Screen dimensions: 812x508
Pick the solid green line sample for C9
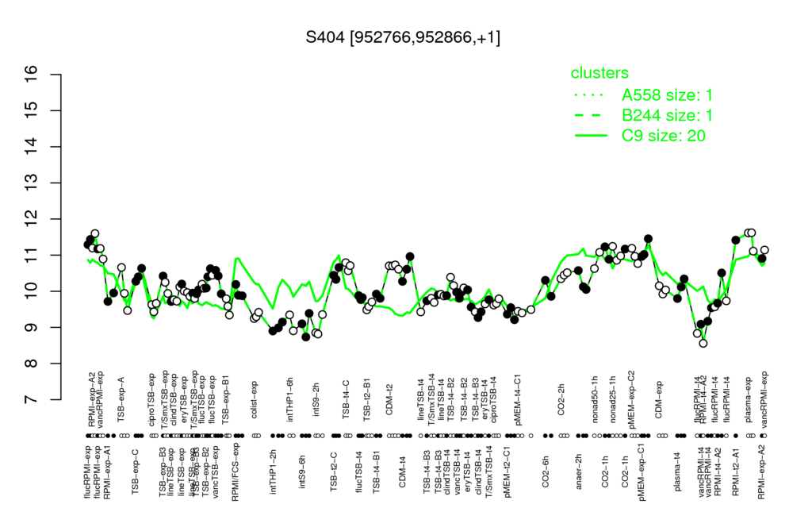pyautogui.click(x=591, y=136)
